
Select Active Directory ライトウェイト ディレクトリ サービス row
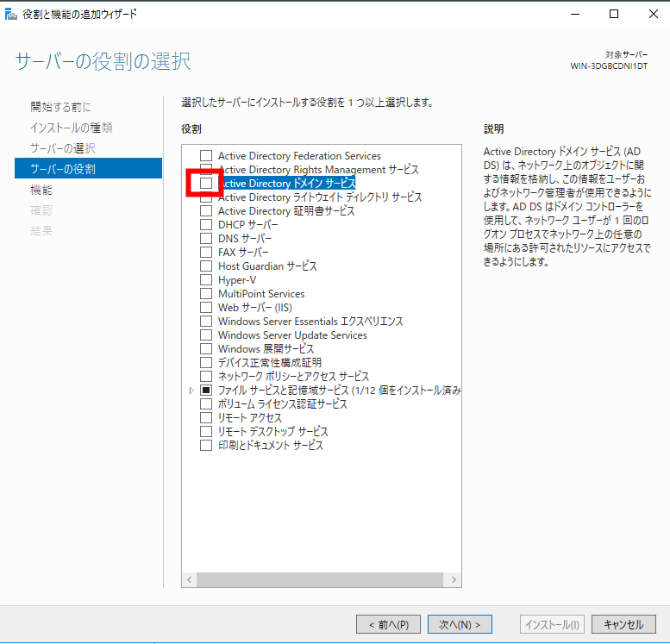tap(320, 197)
